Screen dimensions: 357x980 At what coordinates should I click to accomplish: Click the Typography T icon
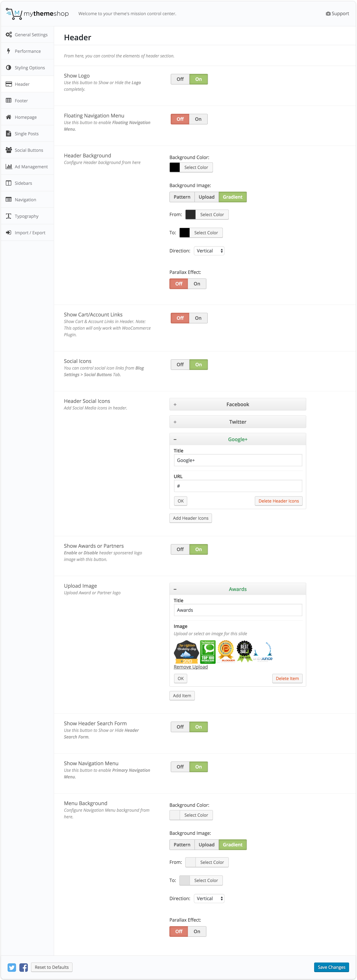click(9, 216)
